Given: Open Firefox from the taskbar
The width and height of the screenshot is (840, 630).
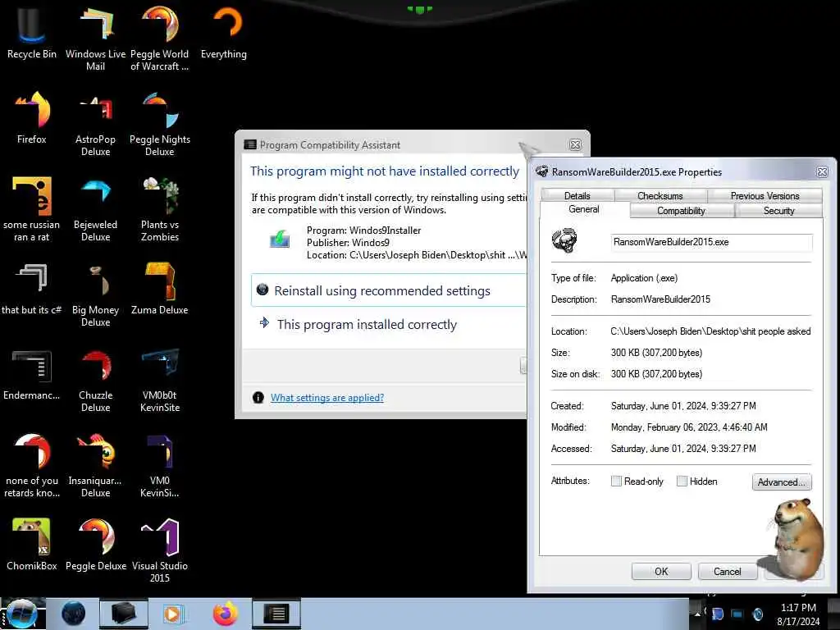Looking at the screenshot, I should (225, 614).
